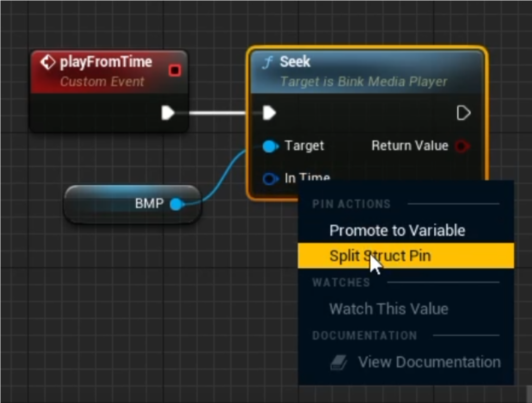
Task: Click the playFromTime event diamond icon
Action: point(48,63)
